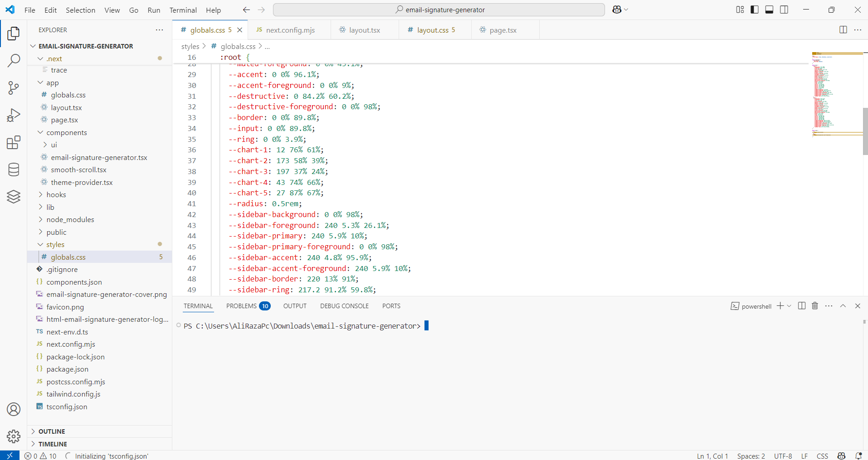The height and width of the screenshot is (460, 868).
Task: Collapse the .next folder
Action: click(40, 58)
